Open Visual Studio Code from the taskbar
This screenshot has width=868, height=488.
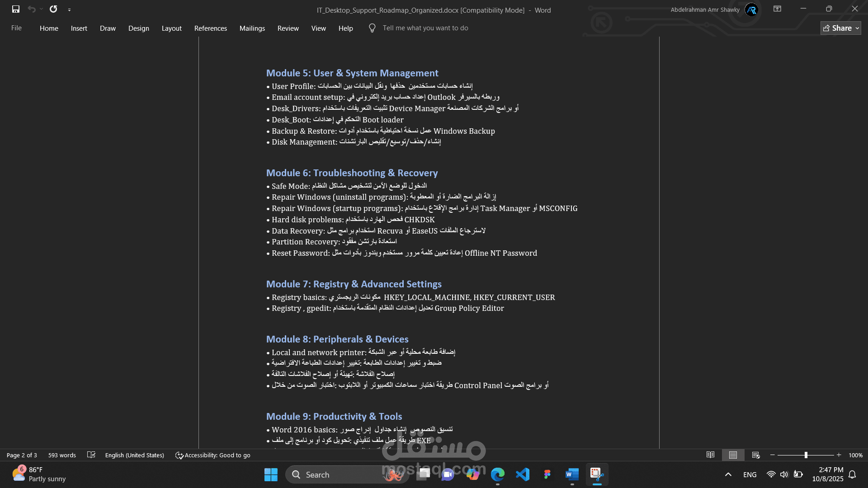522,474
